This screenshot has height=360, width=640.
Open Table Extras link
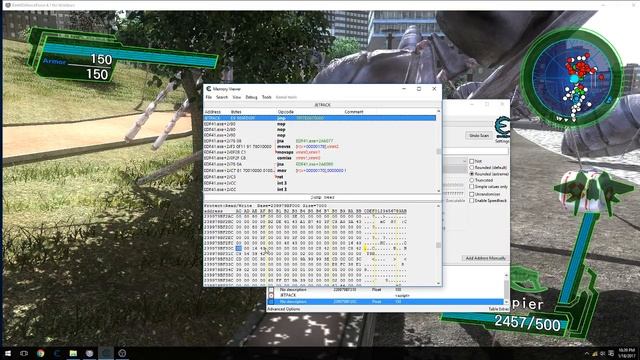click(498, 309)
